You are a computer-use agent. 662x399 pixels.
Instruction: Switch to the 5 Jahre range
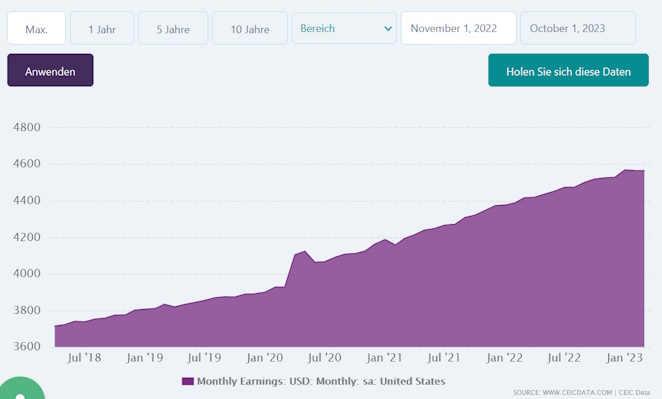coord(173,28)
